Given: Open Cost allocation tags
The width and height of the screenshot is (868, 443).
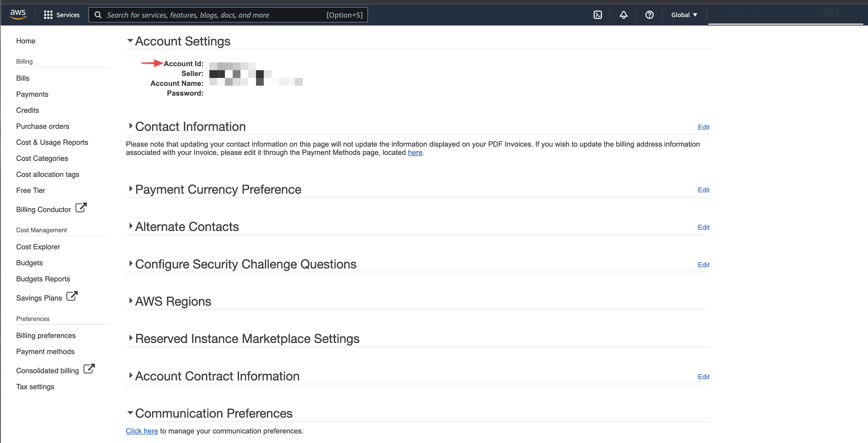Looking at the screenshot, I should pyautogui.click(x=48, y=174).
